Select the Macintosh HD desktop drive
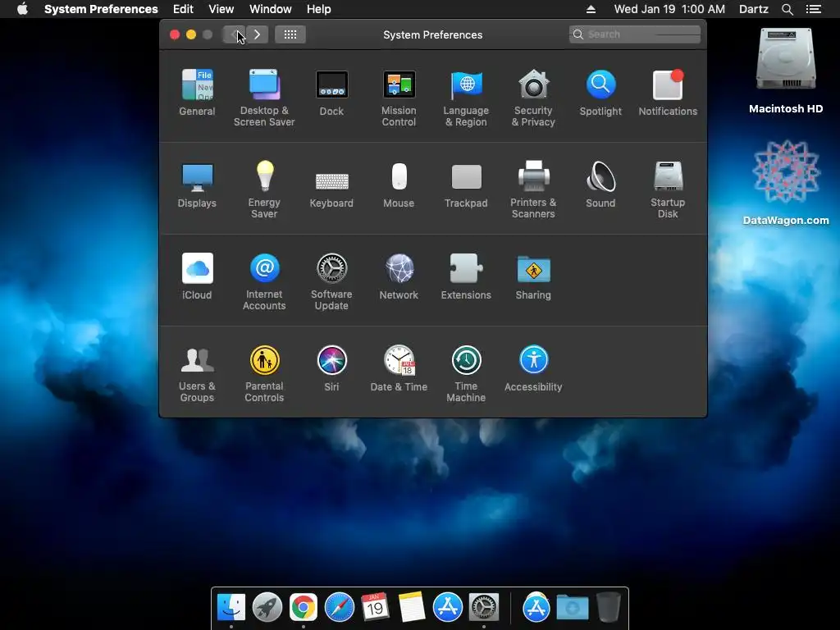 click(x=786, y=71)
